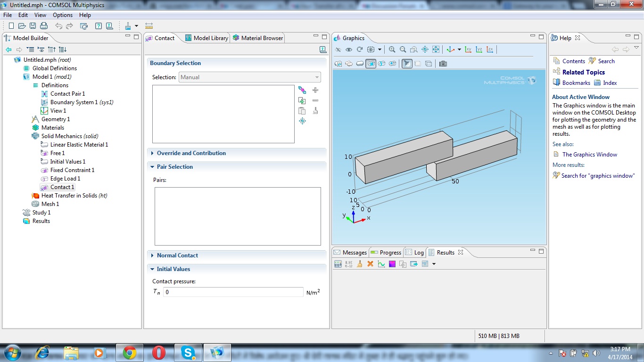Viewport: 644px width, 362px height.
Task: Expand the Override and Contribution section
Action: coord(191,153)
